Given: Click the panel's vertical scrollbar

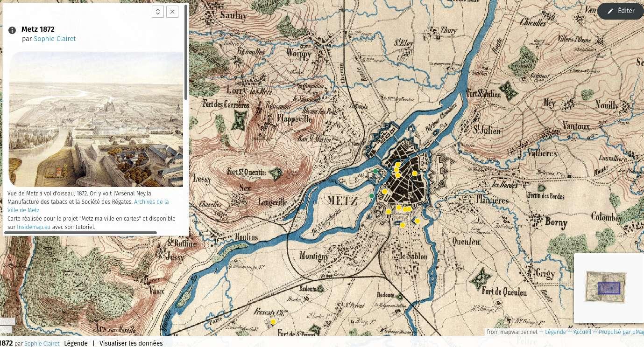Looking at the screenshot, I should tap(186, 51).
